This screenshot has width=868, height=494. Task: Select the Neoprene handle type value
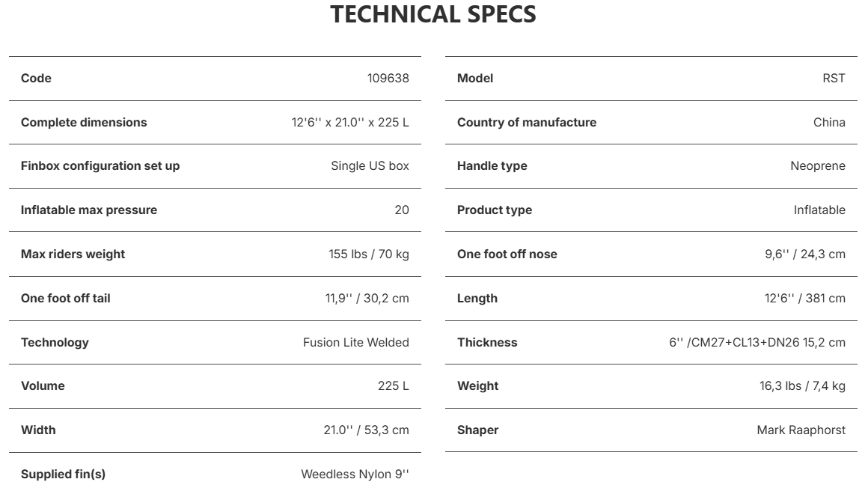(818, 165)
